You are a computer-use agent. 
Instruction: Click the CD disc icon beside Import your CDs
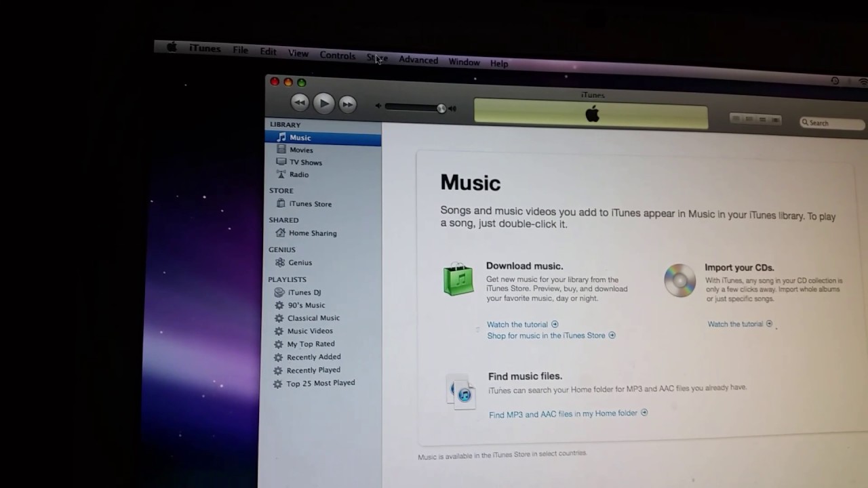[679, 280]
